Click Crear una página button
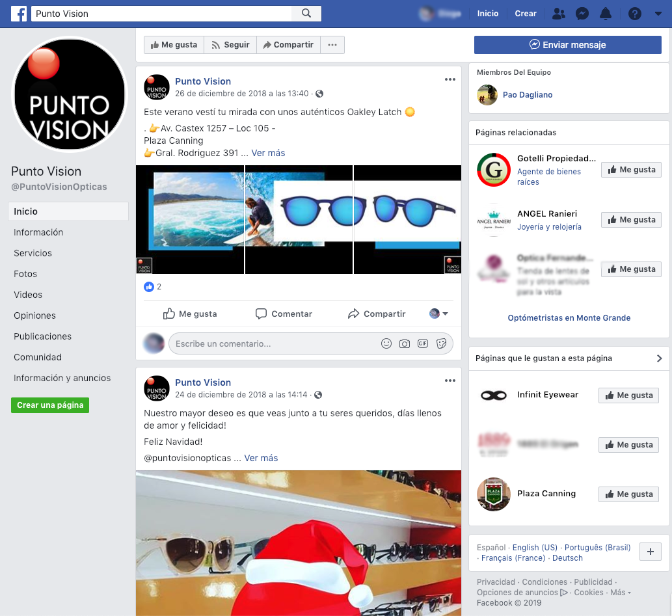Viewport: 672px width, 616px height. tap(50, 405)
